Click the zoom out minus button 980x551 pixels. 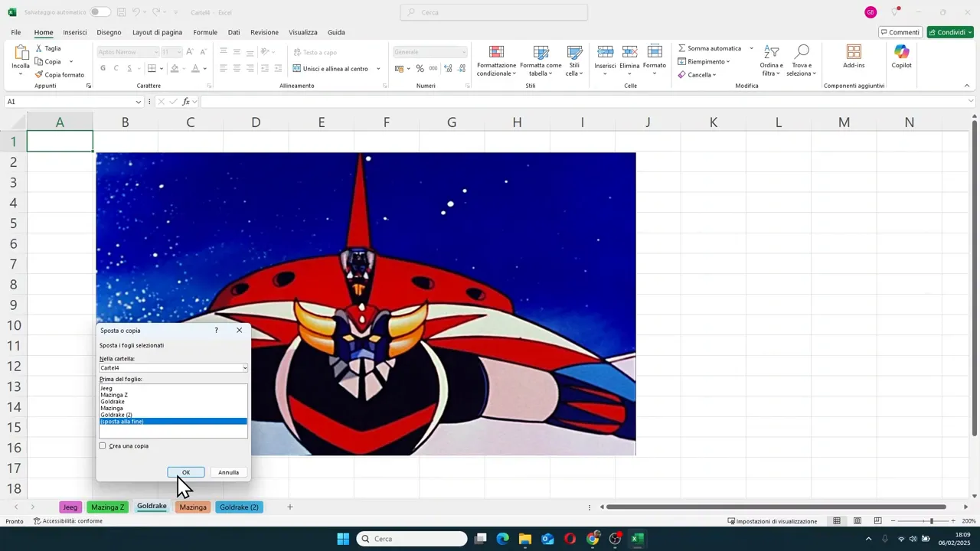click(x=893, y=521)
